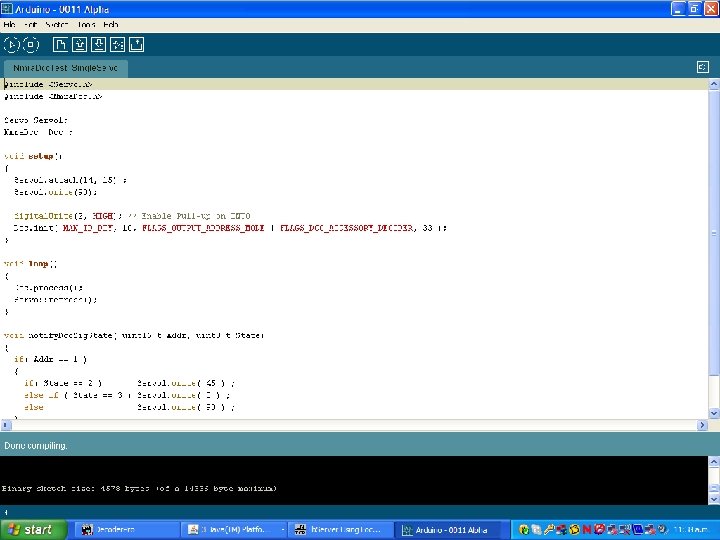
Task: Open a sketch using the up-arrow icon
Action: [79, 45]
